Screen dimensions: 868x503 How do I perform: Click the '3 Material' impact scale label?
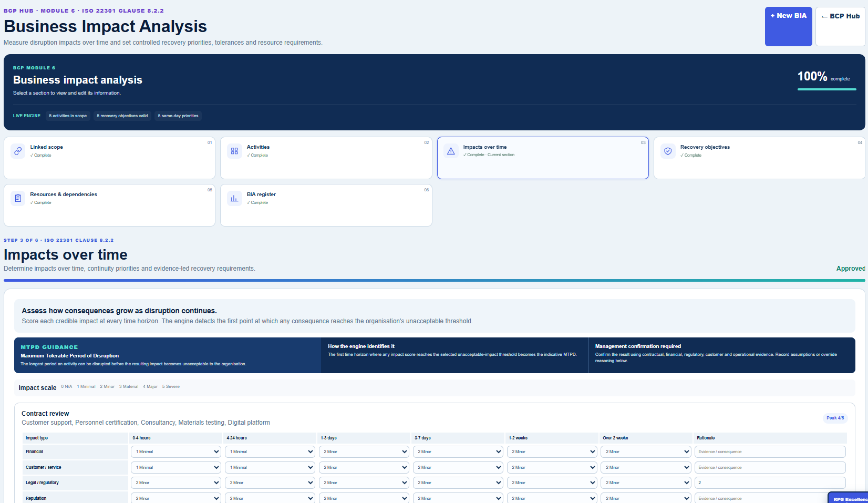[129, 386]
